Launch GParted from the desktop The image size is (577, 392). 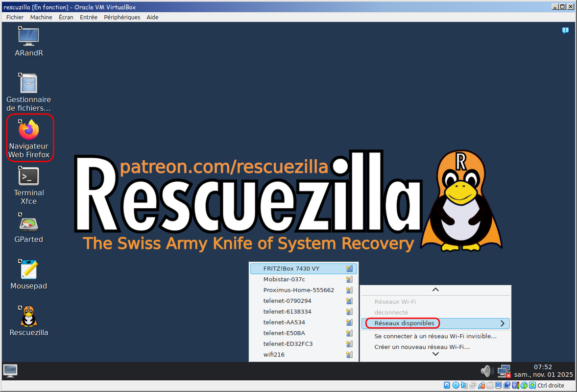tap(29, 228)
